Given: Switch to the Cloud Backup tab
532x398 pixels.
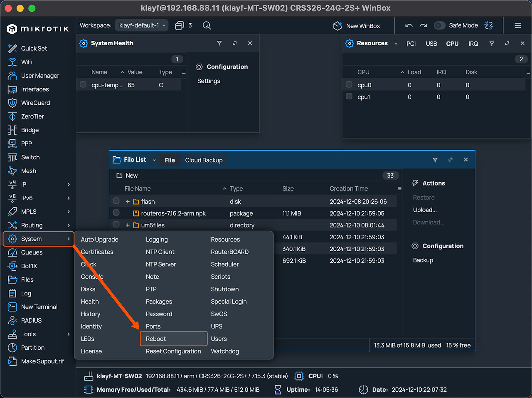Looking at the screenshot, I should point(204,160).
